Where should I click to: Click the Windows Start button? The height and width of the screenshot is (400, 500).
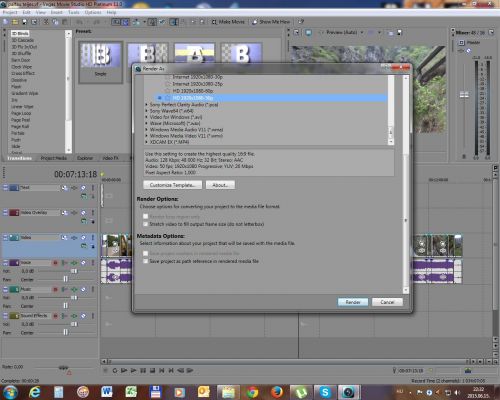pos(10,392)
